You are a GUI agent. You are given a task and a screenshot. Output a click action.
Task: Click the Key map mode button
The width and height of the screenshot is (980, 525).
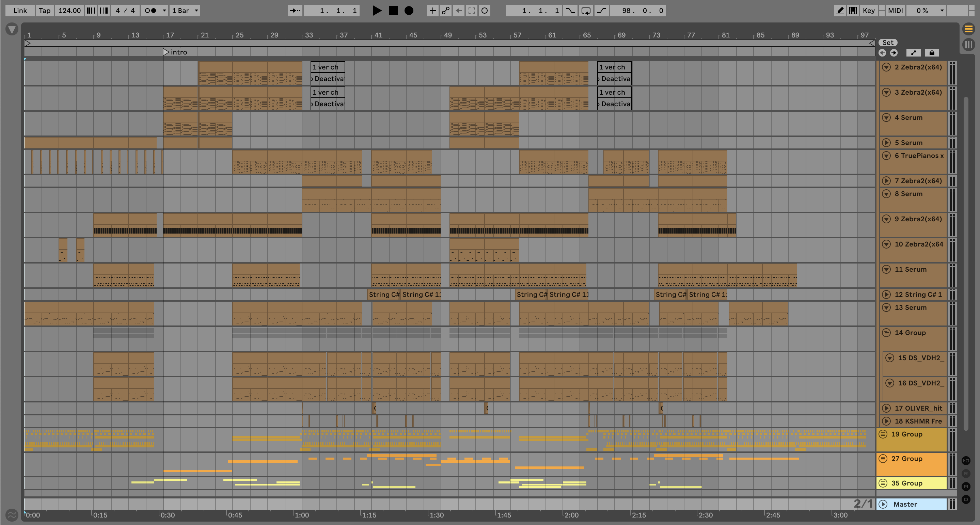click(x=869, y=11)
